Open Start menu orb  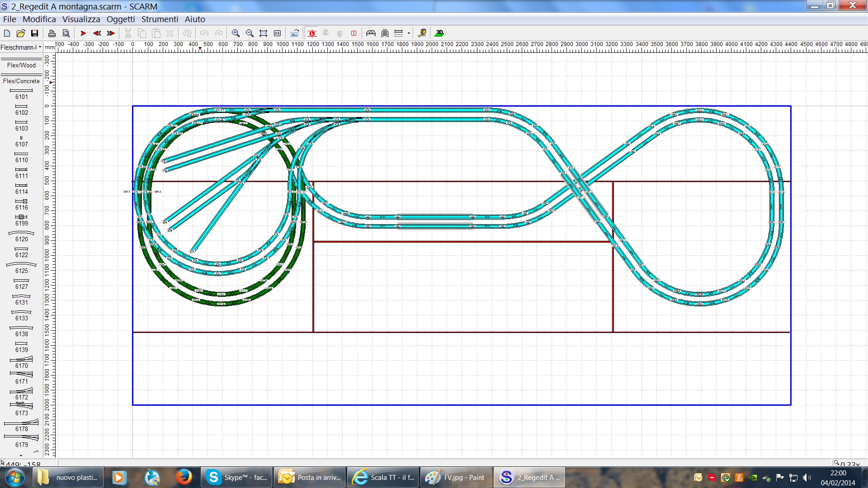click(x=14, y=477)
